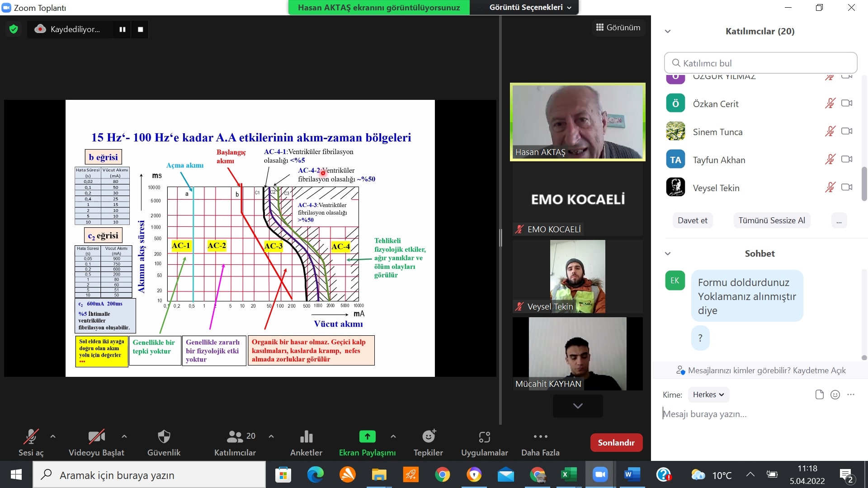Click participants list scrollbar

coord(864,184)
